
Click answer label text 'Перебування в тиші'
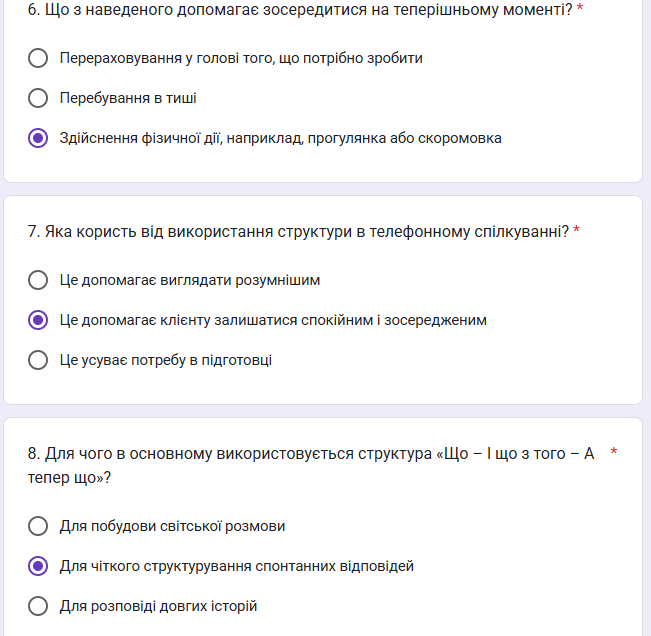point(128,98)
